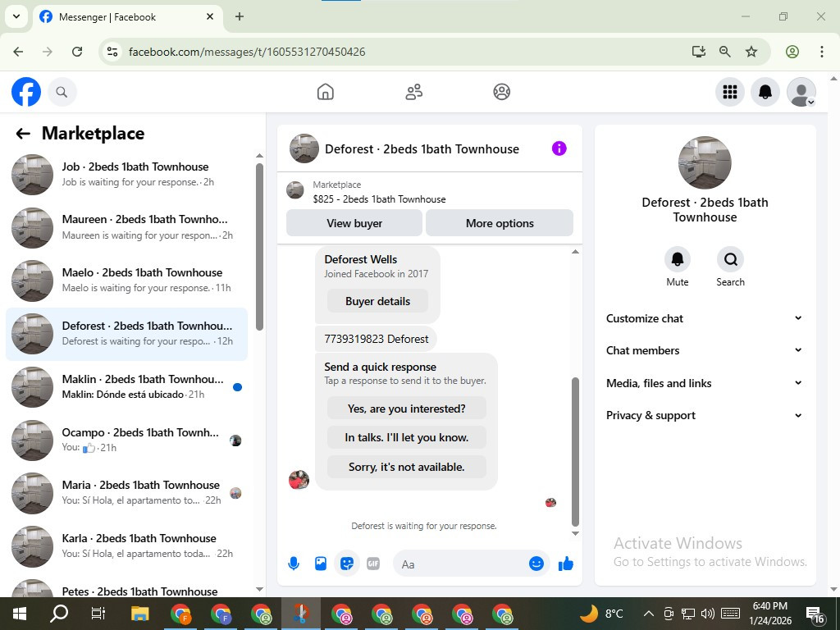Search in conversation magnifier icon

730,259
